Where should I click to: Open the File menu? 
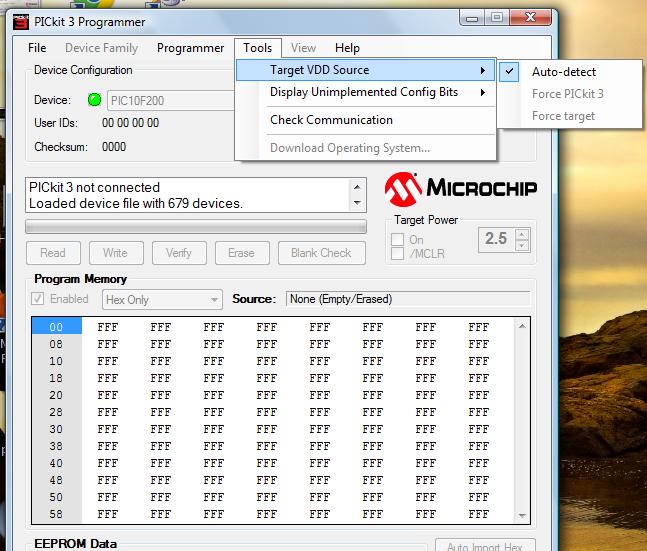(x=37, y=48)
